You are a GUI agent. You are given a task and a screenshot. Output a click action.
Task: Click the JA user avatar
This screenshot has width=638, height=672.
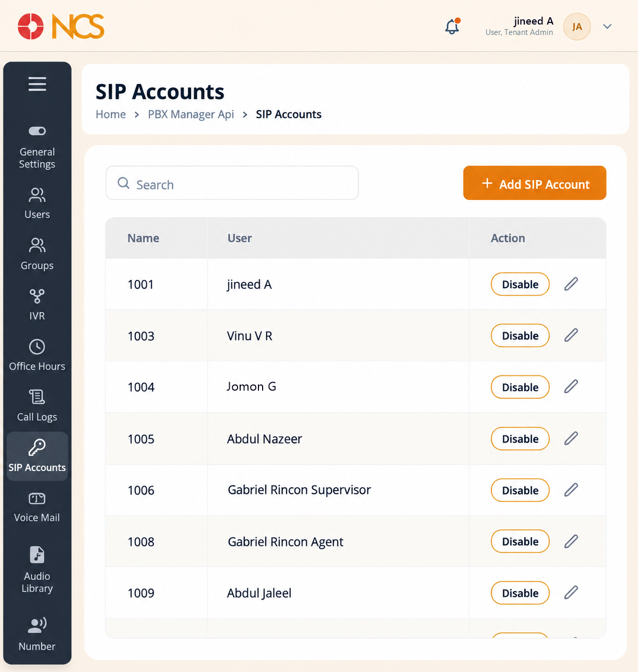[x=577, y=27]
